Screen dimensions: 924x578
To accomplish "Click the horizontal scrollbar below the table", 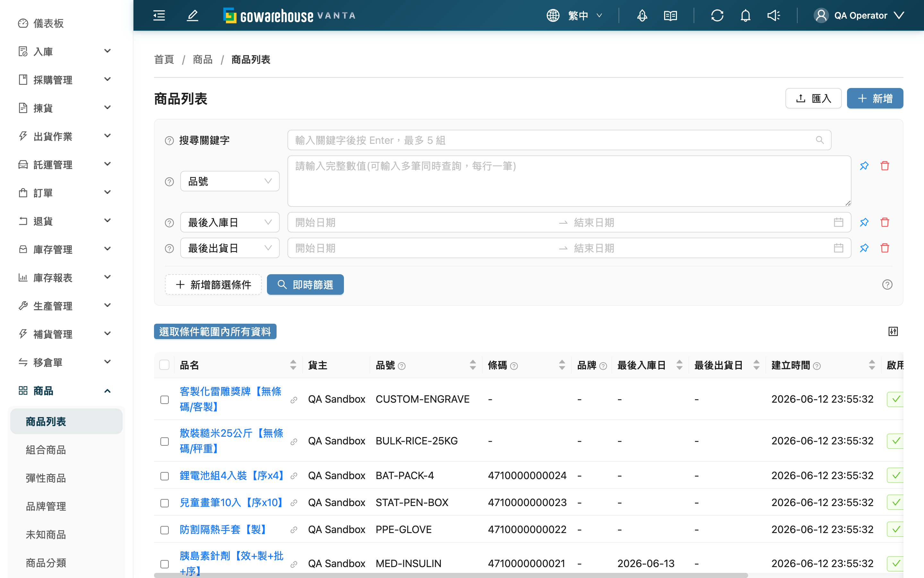I will (x=450, y=575).
